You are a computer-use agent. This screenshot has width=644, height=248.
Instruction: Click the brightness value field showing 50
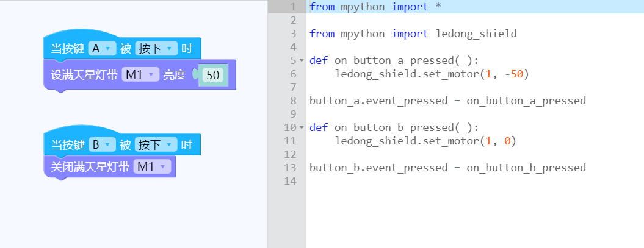coord(213,75)
